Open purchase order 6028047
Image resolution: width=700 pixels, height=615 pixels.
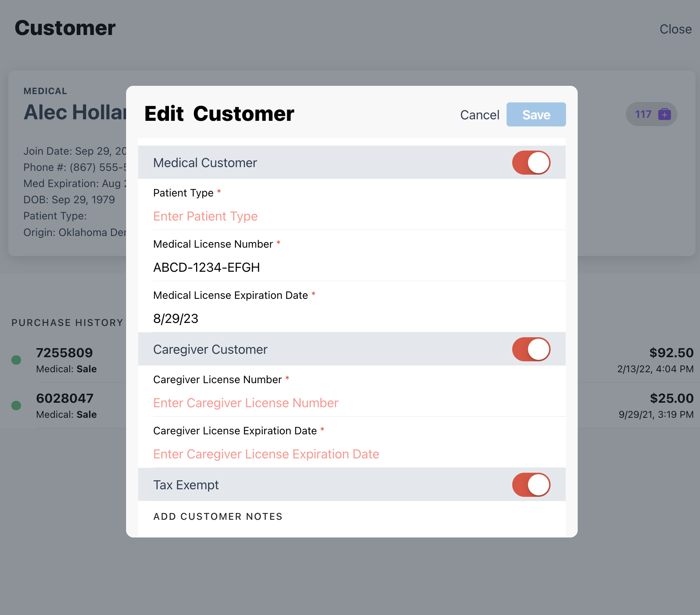[x=64, y=399]
